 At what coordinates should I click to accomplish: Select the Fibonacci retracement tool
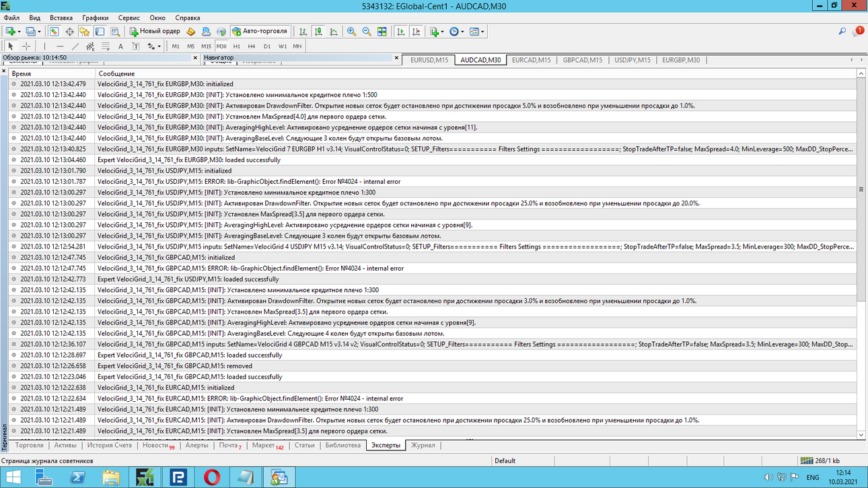click(x=106, y=46)
